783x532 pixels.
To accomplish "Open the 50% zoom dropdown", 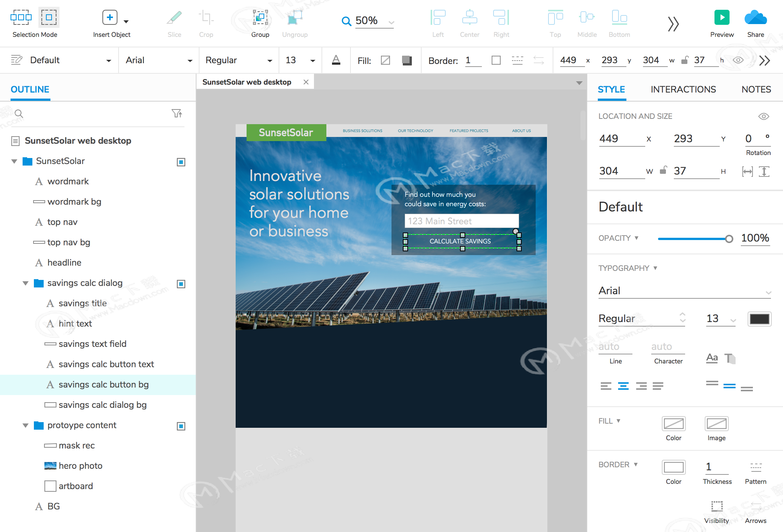I will tap(391, 22).
